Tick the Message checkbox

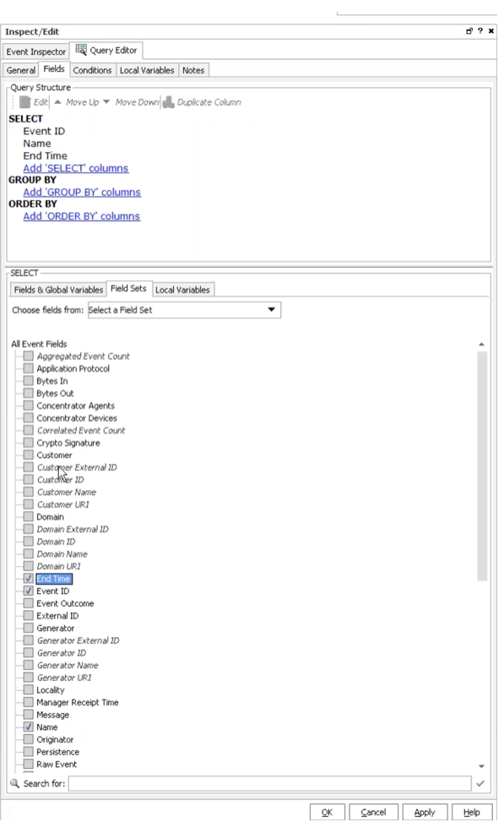29,715
